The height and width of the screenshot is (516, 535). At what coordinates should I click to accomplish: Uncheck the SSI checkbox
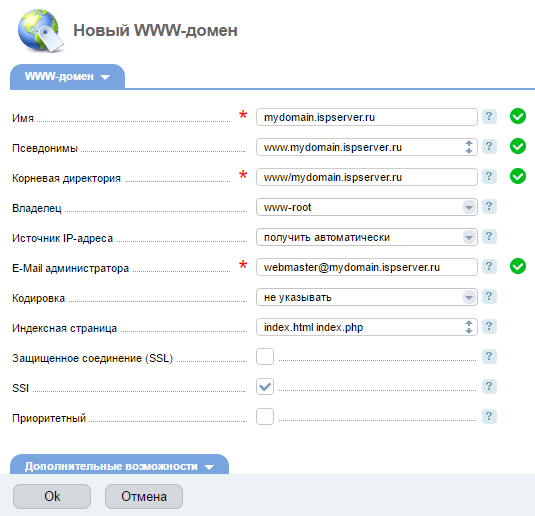(x=265, y=387)
